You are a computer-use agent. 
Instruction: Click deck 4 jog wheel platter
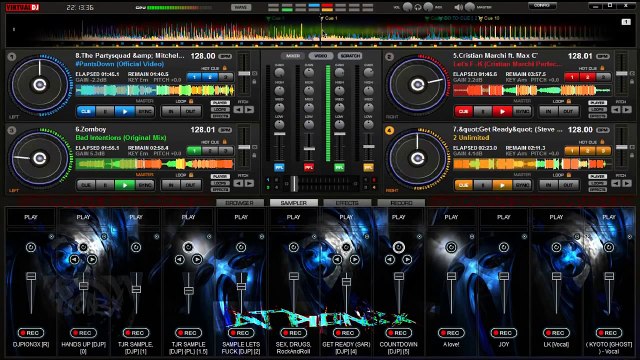tap(417, 158)
